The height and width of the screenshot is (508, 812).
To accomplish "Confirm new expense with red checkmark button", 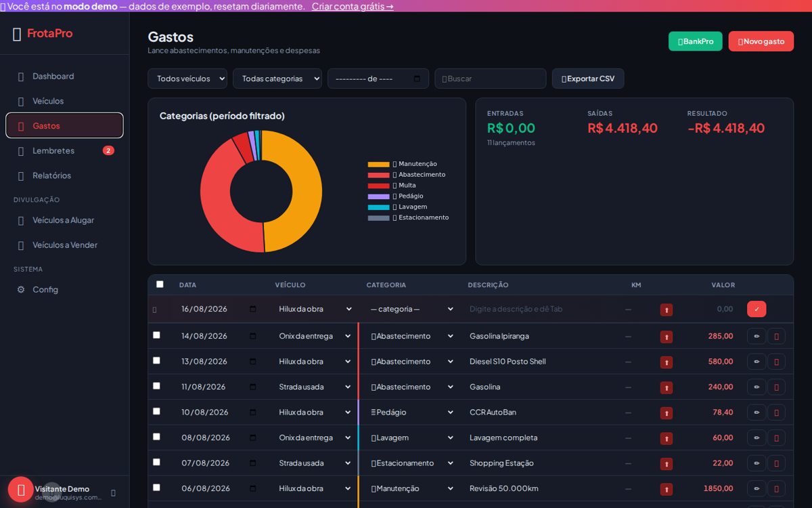I will (757, 309).
